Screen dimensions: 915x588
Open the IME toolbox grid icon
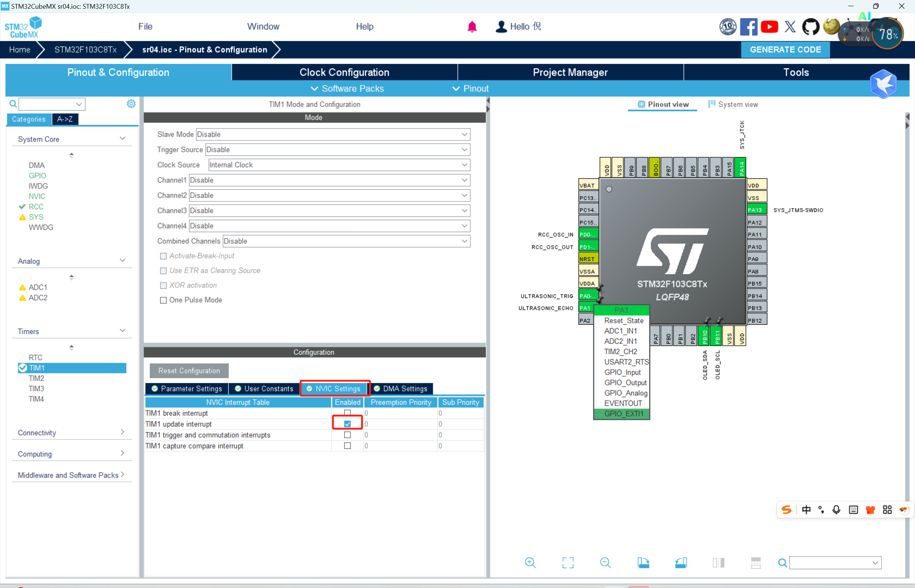pyautogui.click(x=887, y=510)
